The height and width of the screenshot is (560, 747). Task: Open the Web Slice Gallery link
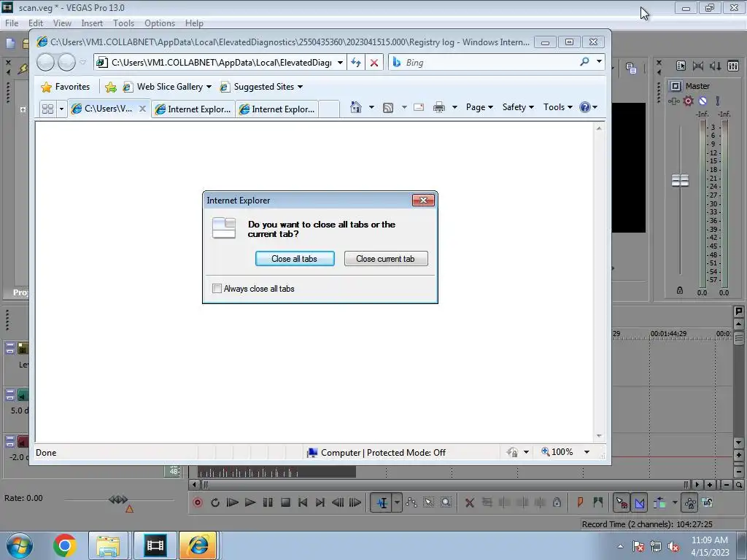point(167,87)
